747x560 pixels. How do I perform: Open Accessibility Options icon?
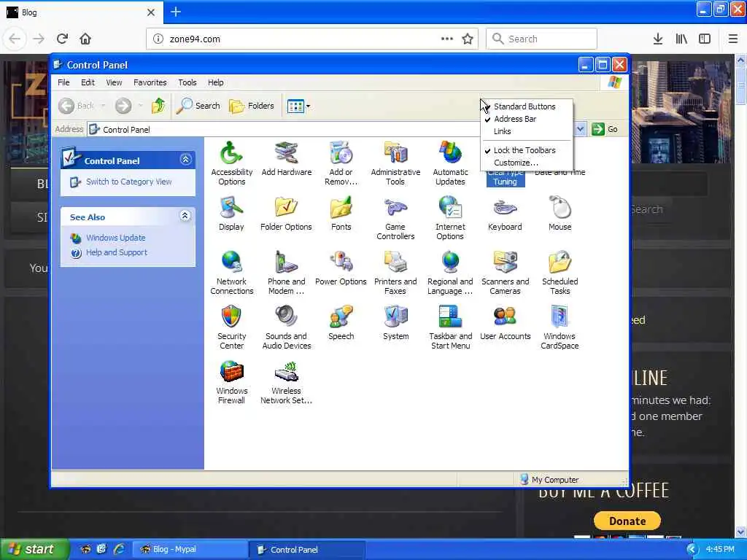pyautogui.click(x=231, y=163)
